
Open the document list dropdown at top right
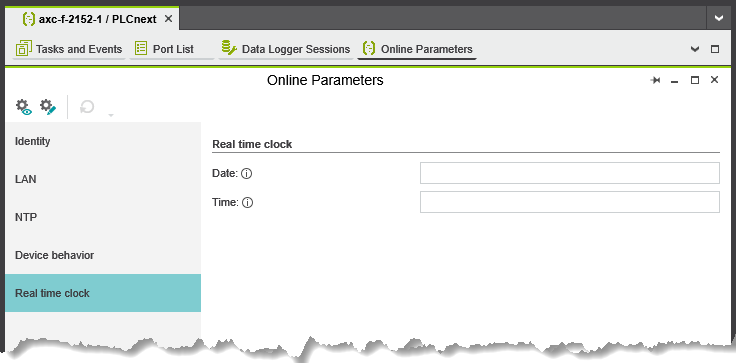[x=719, y=18]
